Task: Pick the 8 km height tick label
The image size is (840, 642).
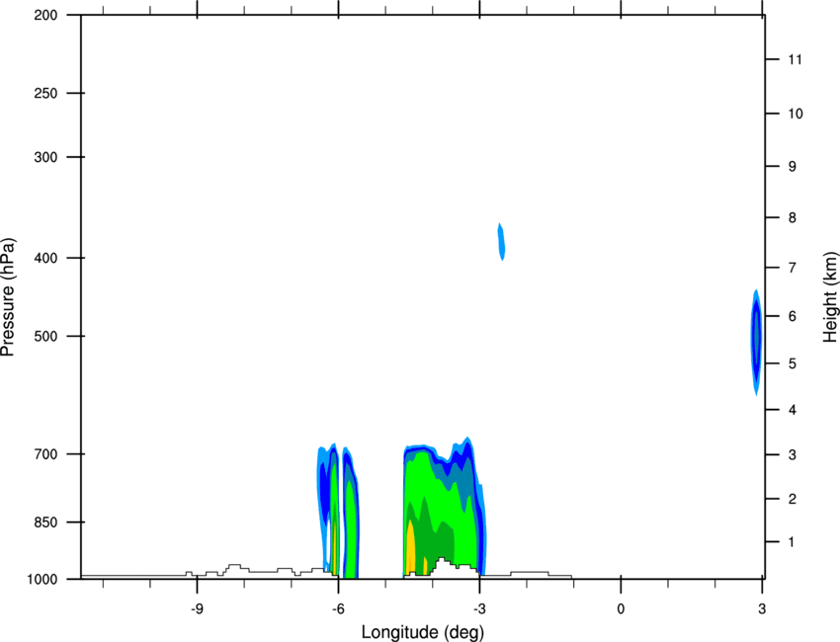Action: click(793, 218)
